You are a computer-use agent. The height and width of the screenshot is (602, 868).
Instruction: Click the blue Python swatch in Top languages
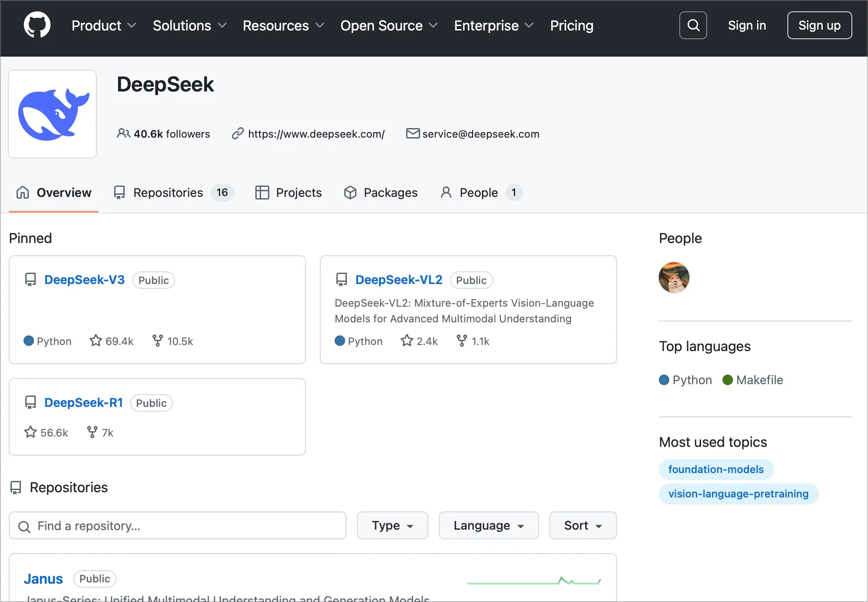(664, 380)
